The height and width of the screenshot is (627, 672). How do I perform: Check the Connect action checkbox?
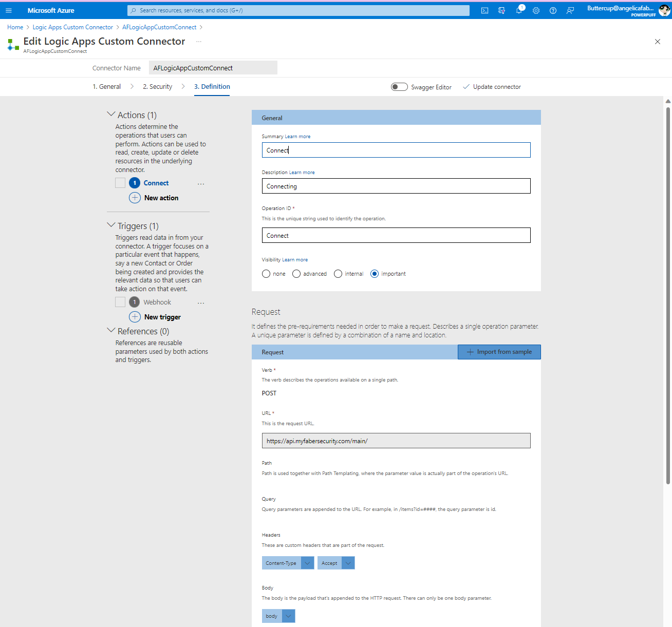pyautogui.click(x=120, y=182)
